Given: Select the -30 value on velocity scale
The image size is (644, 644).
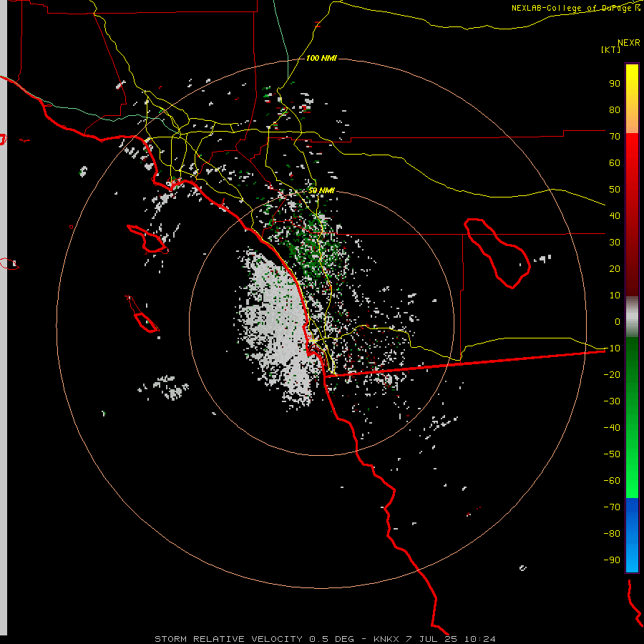Looking at the screenshot, I should (x=612, y=401).
